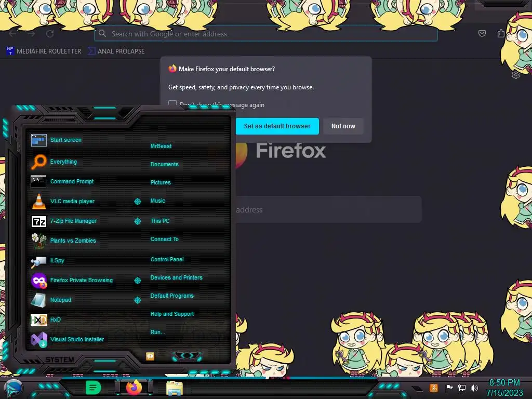Open Connect To
Viewport: 532px width, 399px height.
164,239
